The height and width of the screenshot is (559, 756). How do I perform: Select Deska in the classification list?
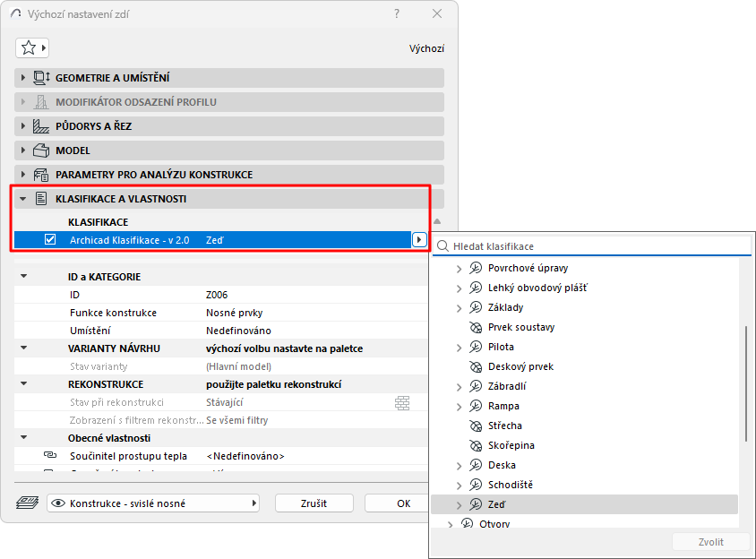pyautogui.click(x=502, y=465)
